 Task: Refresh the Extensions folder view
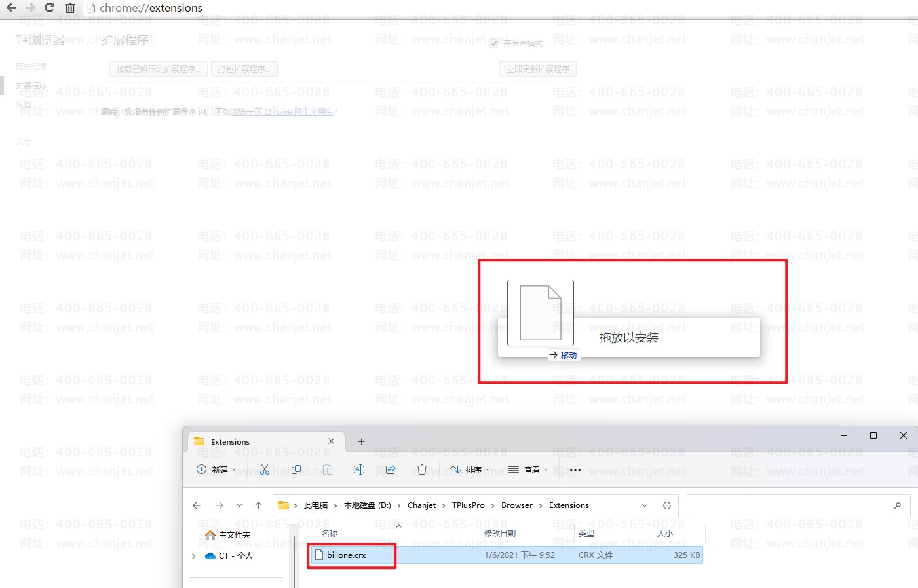667,505
